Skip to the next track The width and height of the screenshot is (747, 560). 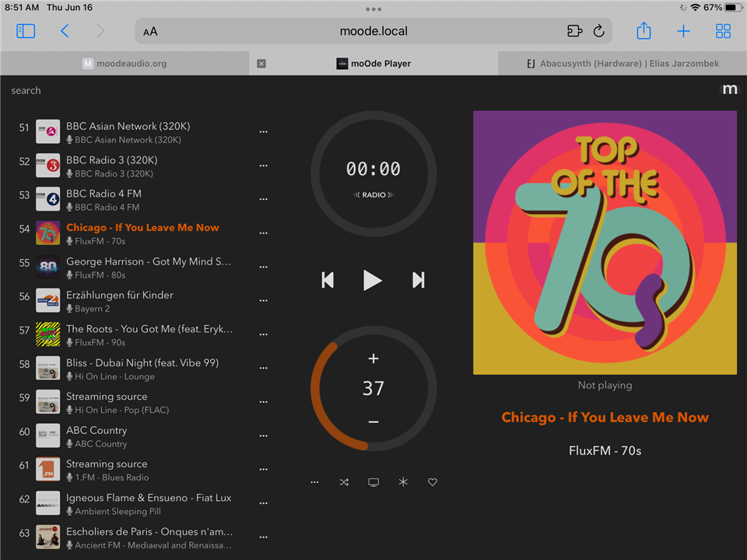(x=419, y=280)
